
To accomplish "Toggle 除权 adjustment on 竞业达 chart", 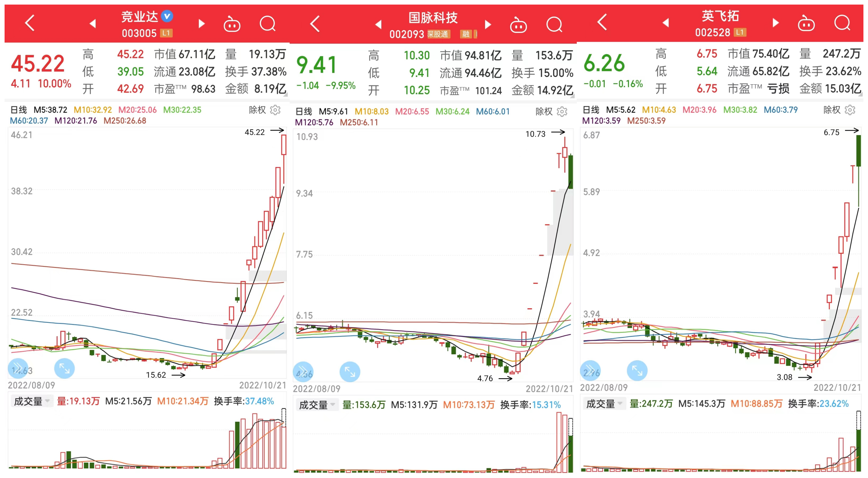I will [257, 110].
